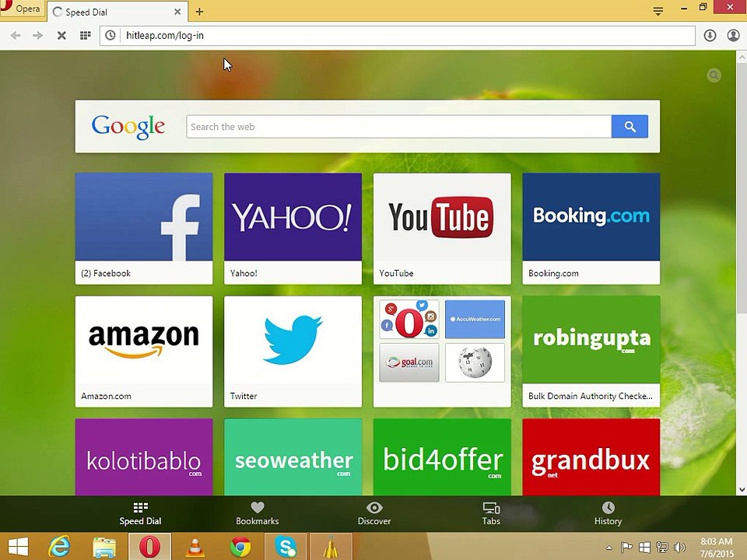Image resolution: width=747 pixels, height=560 pixels.
Task: Open the kolotibablo speed dial tile
Action: coord(144,457)
